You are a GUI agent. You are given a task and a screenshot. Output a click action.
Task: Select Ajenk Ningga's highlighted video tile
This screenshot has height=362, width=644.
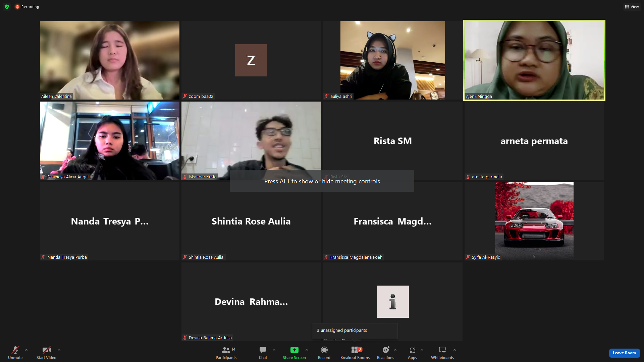(x=534, y=60)
